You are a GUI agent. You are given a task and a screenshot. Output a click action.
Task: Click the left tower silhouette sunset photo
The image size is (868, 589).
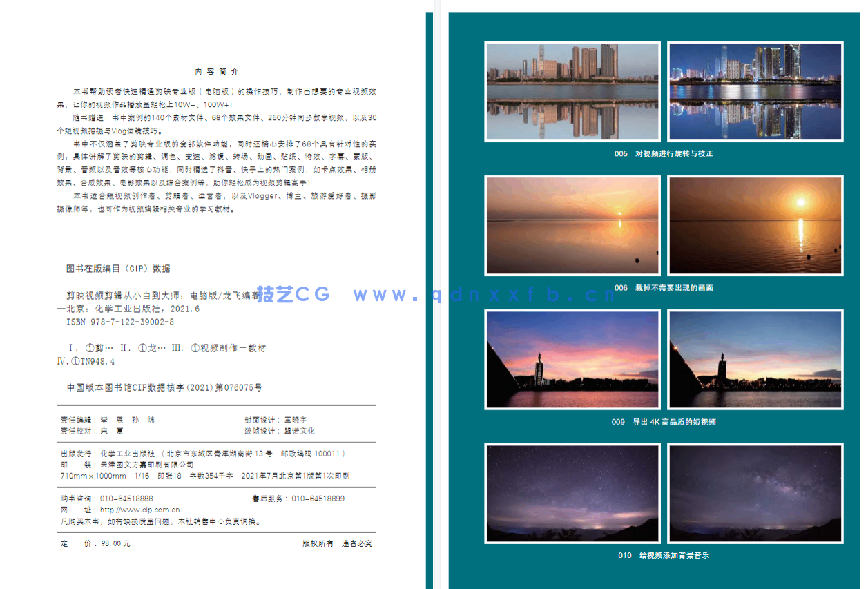coord(572,358)
